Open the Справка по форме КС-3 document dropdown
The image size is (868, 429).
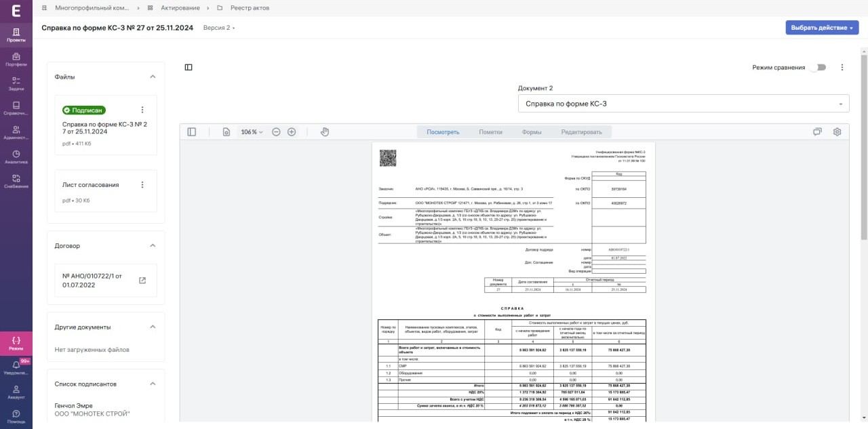point(684,104)
